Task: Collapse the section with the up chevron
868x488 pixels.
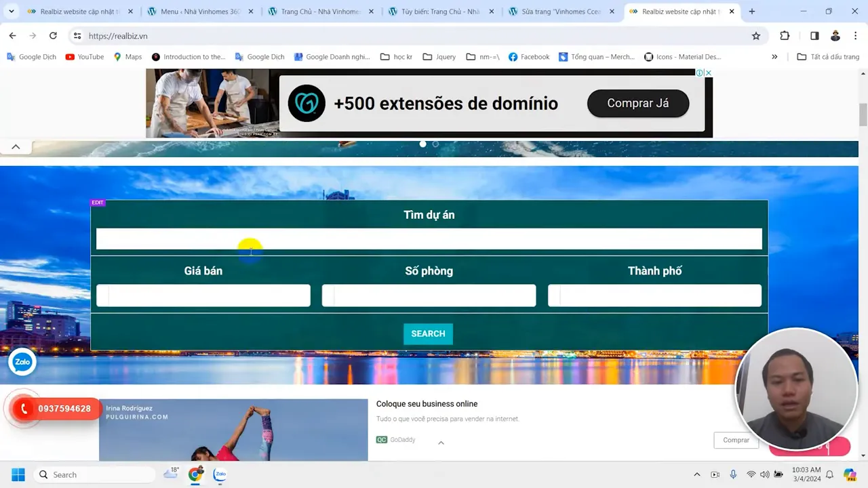Action: pyautogui.click(x=16, y=146)
